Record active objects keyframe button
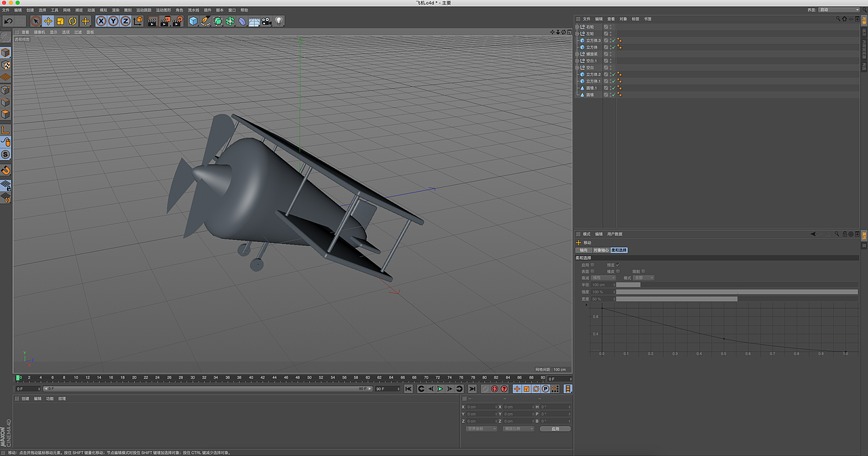Viewport: 868px width, 456px height. [x=485, y=389]
